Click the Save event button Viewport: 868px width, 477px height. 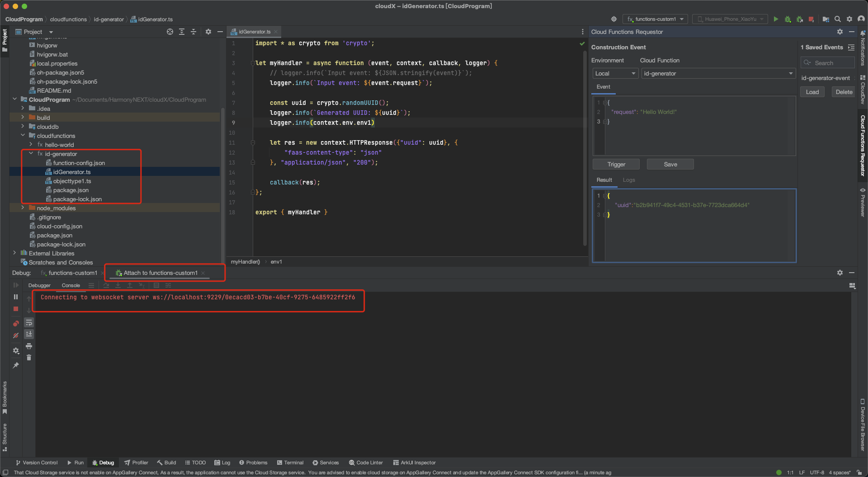(x=670, y=164)
